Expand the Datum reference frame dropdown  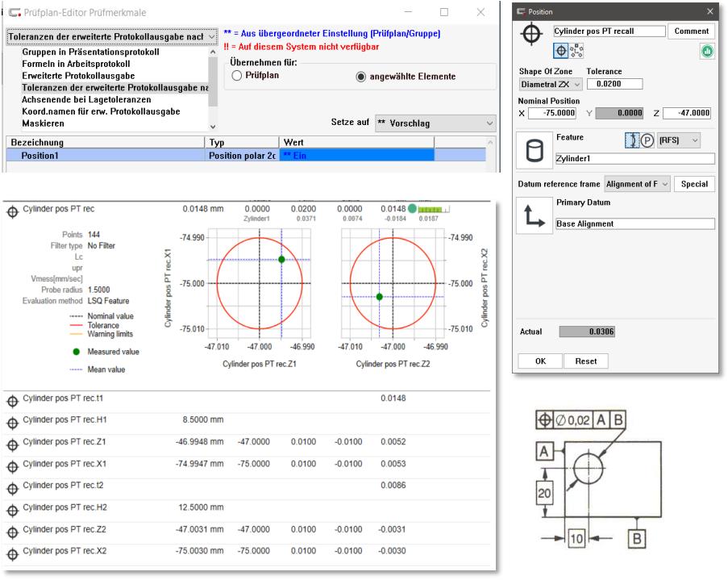click(637, 184)
